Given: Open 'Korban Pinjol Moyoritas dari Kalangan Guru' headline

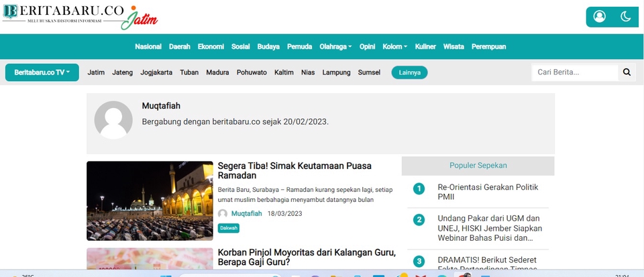Looking at the screenshot, I should click(307, 258).
